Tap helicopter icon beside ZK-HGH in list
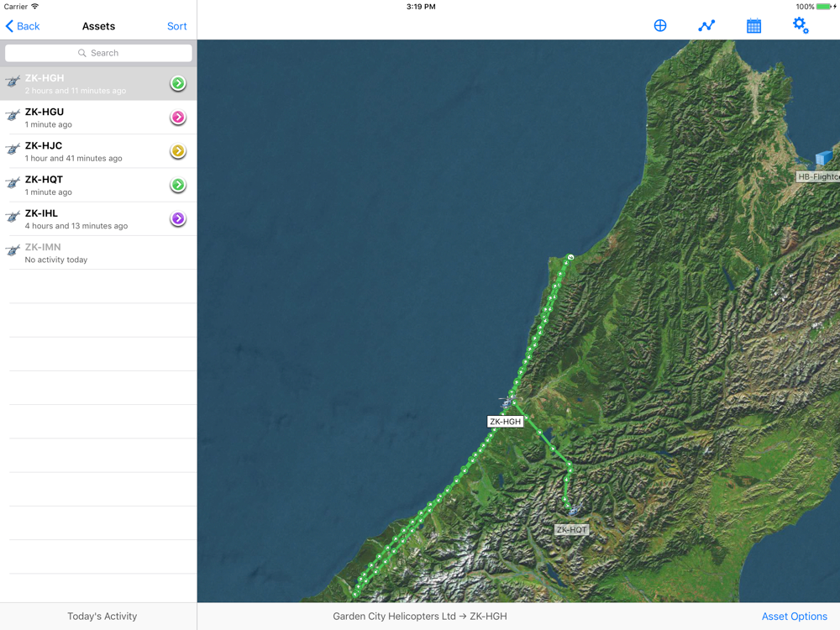Image resolution: width=840 pixels, height=630 pixels. pyautogui.click(x=13, y=81)
